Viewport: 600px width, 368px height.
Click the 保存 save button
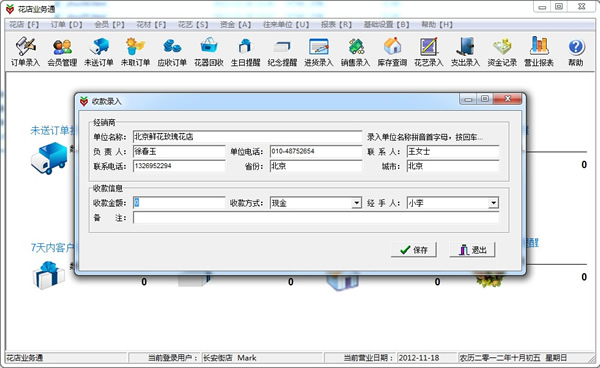click(414, 250)
